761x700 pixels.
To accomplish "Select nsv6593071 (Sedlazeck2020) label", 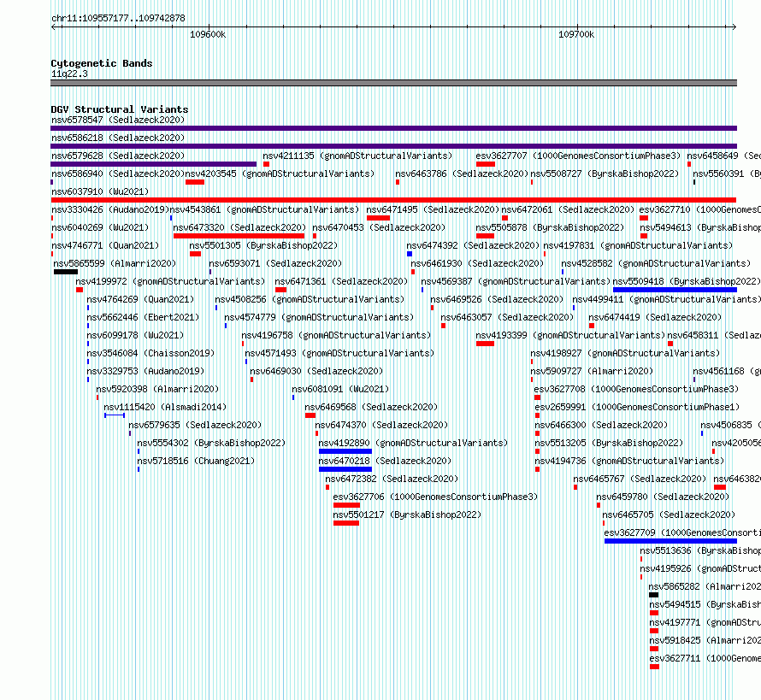I will (275, 263).
